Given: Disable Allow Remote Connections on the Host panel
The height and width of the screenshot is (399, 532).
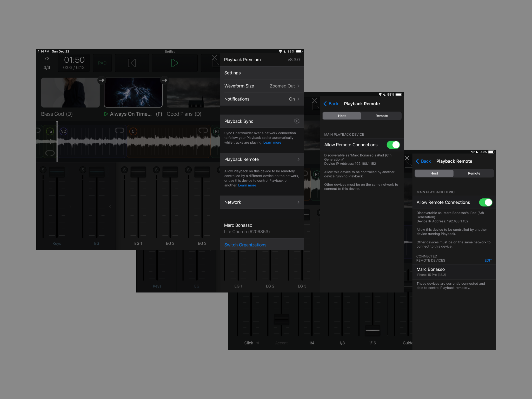Looking at the screenshot, I should click(x=393, y=145).
